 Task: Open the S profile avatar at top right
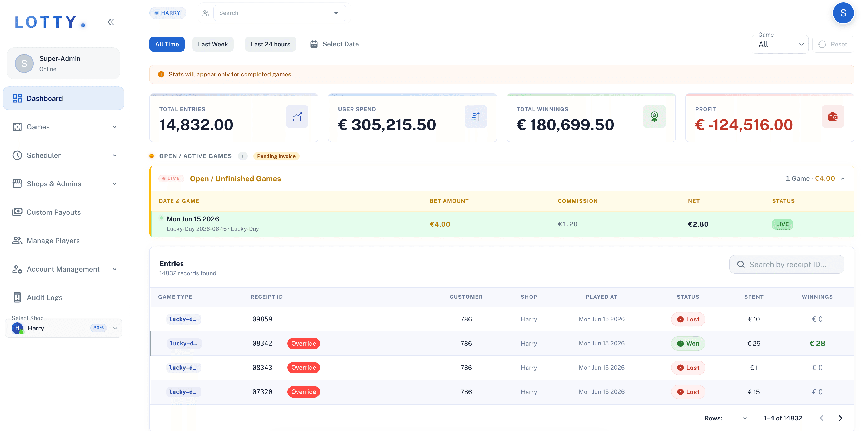pos(843,13)
